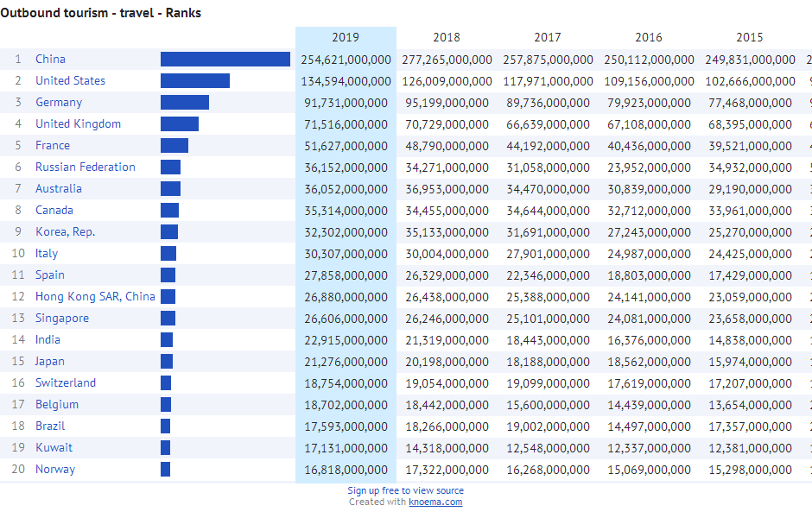Click the value 24,987,000,000

[649, 254]
